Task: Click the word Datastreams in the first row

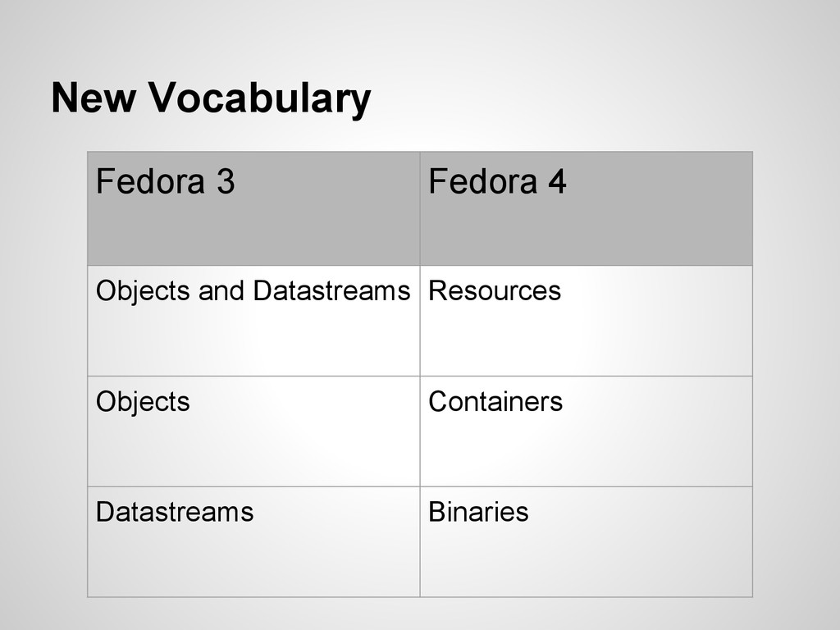Action: click(331, 291)
